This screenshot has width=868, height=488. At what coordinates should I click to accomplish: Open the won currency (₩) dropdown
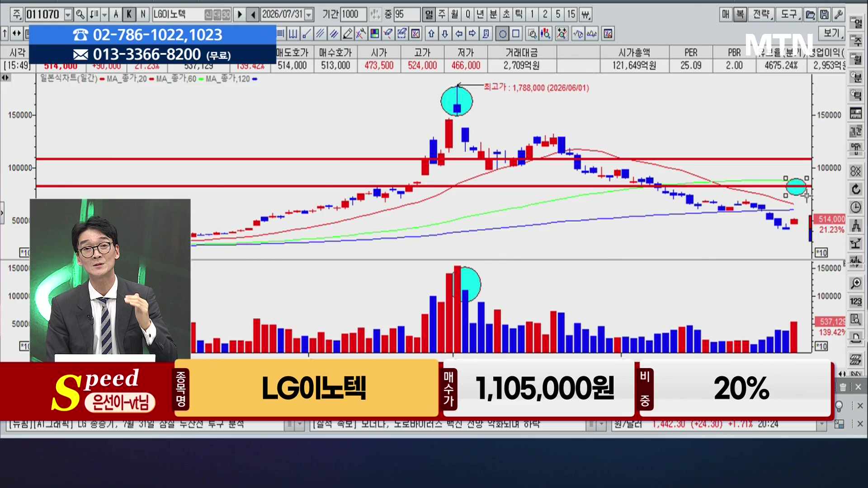click(586, 14)
